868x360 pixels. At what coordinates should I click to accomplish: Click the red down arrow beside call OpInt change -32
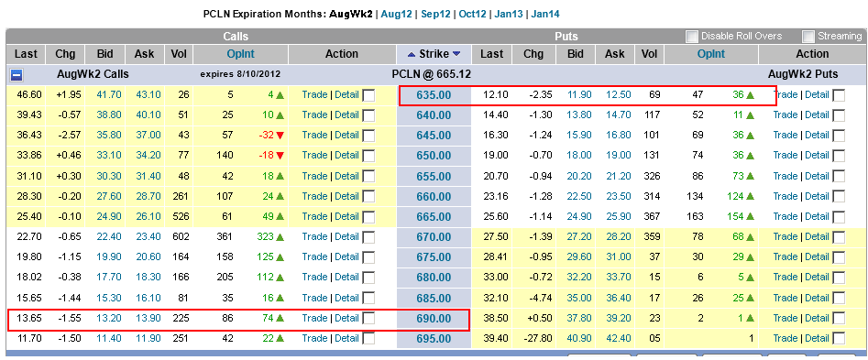point(280,136)
